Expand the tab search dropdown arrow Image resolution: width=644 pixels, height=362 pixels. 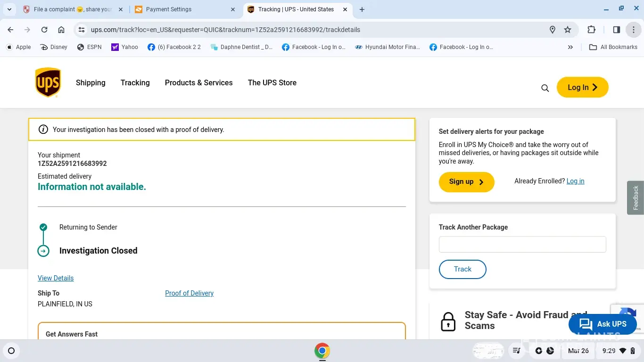coord(9,9)
